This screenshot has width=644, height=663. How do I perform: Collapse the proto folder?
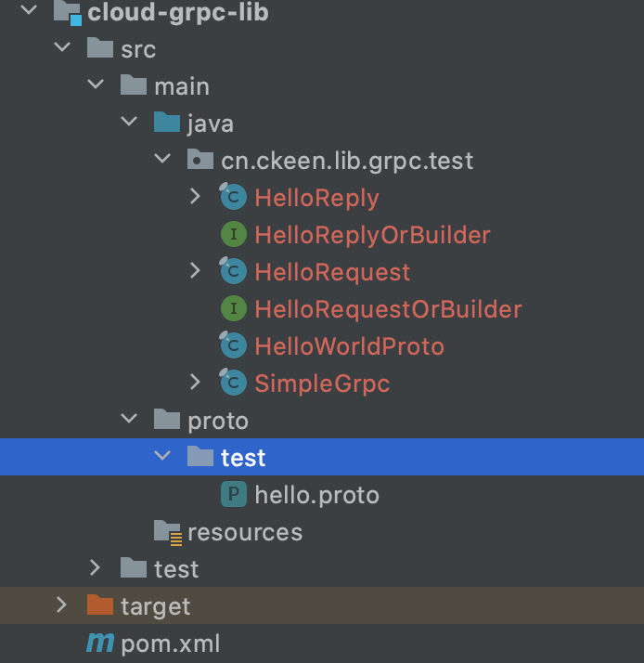pos(129,419)
